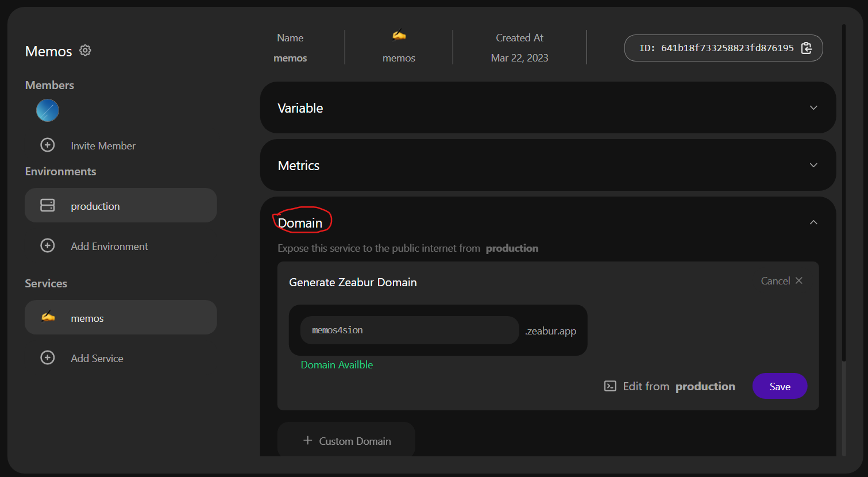Viewport: 868px width, 477px height.
Task: Expand the Variable section
Action: [813, 108]
